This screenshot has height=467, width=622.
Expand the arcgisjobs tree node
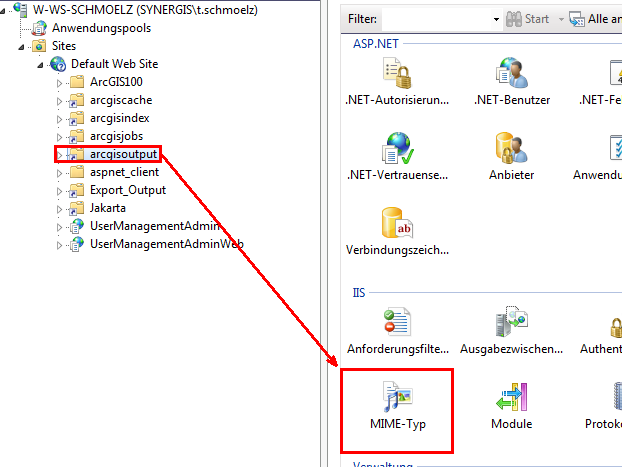[59, 137]
